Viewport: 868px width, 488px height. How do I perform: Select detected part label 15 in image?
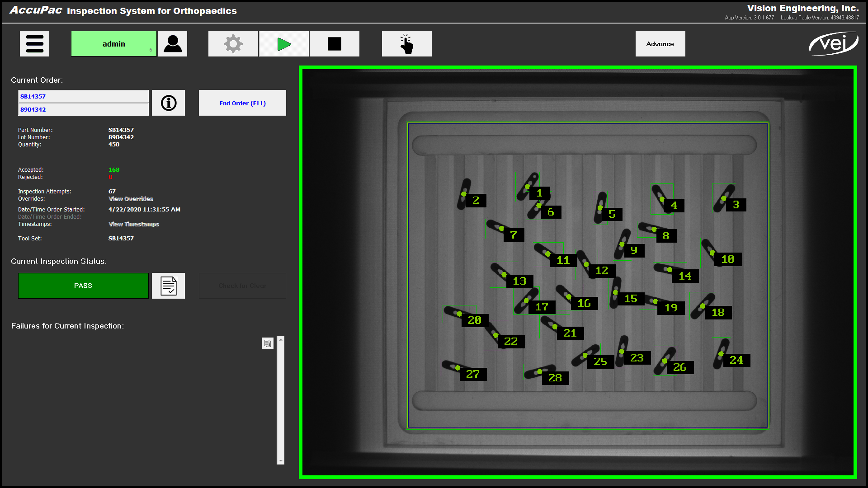coord(631,299)
